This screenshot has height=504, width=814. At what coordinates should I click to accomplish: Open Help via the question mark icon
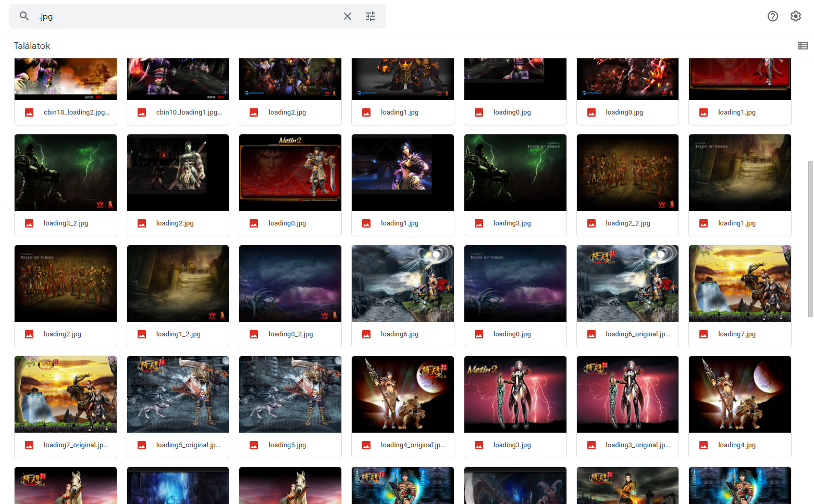(773, 16)
